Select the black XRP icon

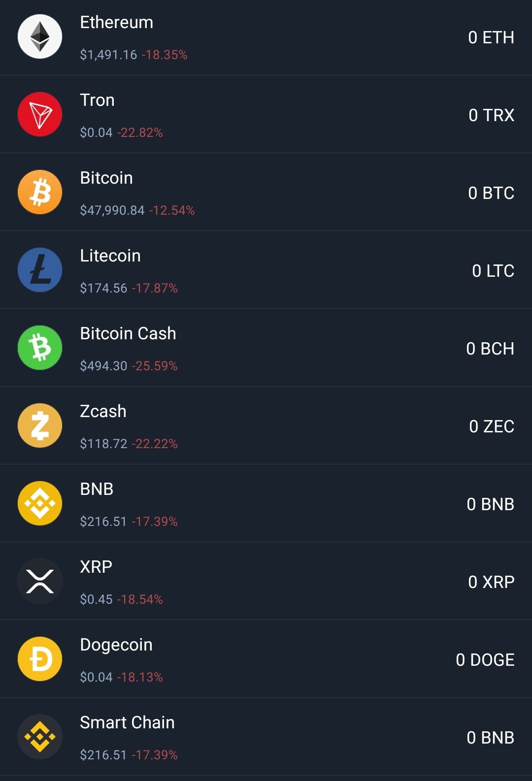(40, 582)
